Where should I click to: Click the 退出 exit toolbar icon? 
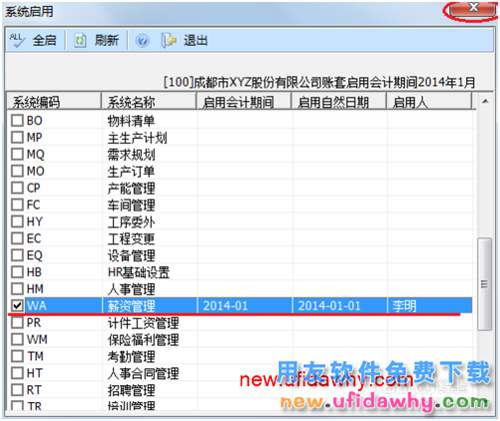[x=169, y=41]
